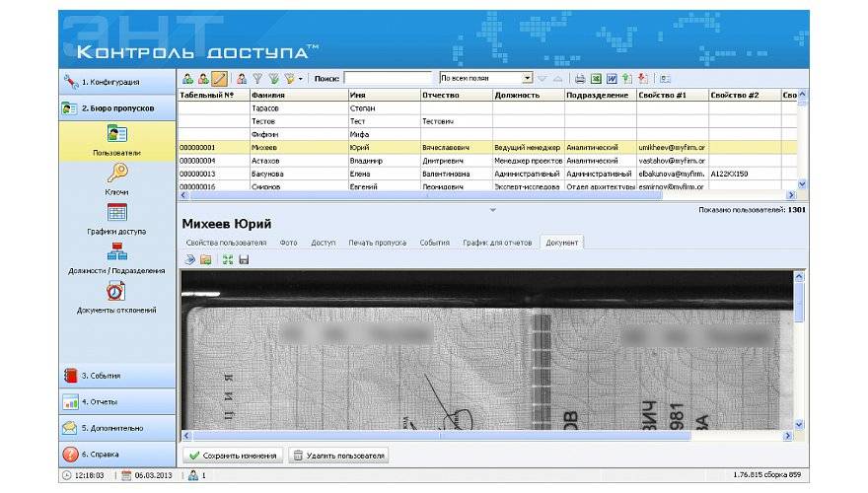Click into the Поиск search field
The width and height of the screenshot is (868, 493).
(x=387, y=78)
